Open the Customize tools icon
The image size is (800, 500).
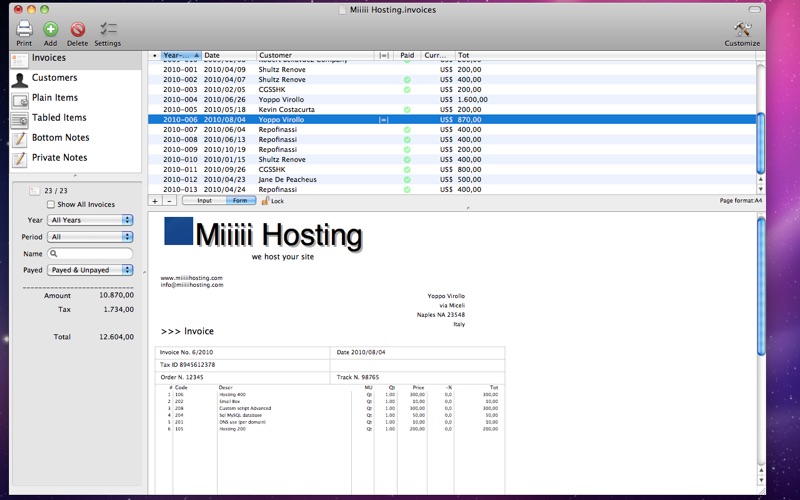coord(742,31)
